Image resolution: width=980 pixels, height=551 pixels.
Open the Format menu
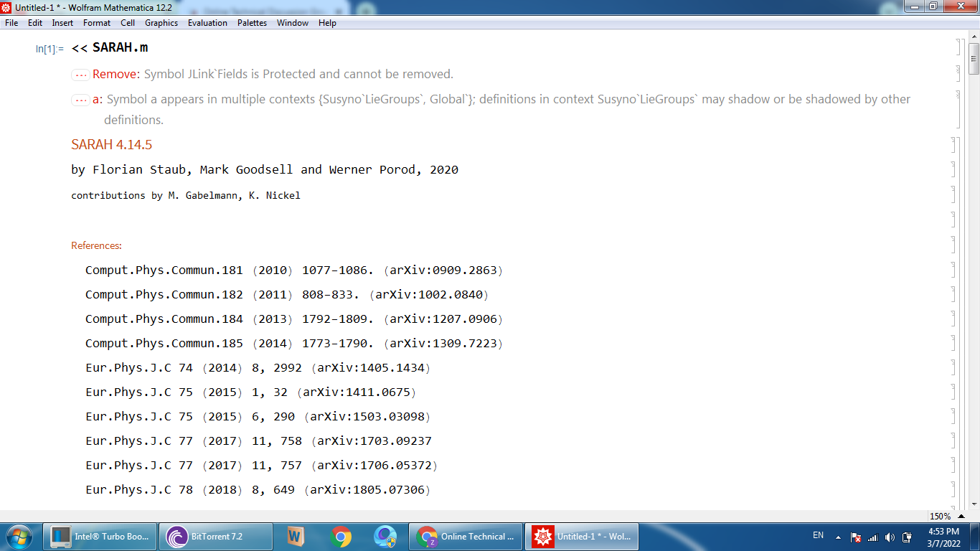pos(97,23)
